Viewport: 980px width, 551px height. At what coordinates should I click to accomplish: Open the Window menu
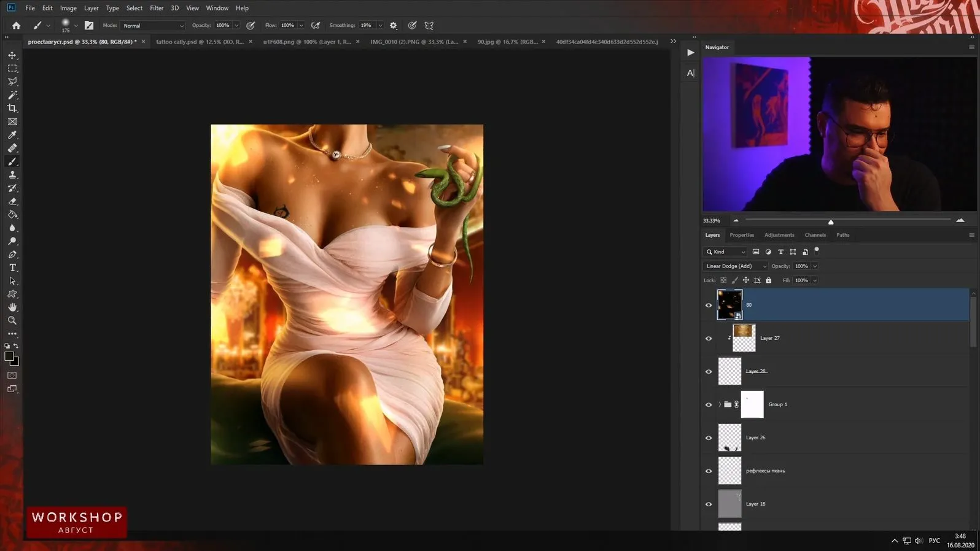click(x=217, y=8)
